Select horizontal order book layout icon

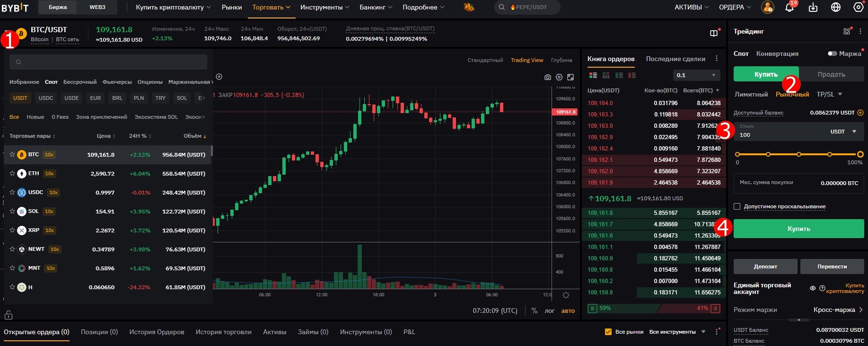(x=606, y=75)
